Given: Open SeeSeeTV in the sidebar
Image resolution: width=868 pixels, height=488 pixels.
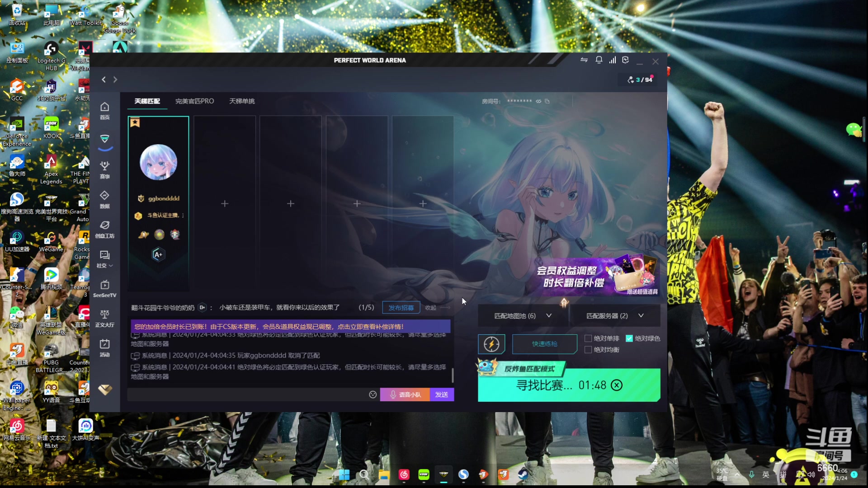Looking at the screenshot, I should coord(104,289).
